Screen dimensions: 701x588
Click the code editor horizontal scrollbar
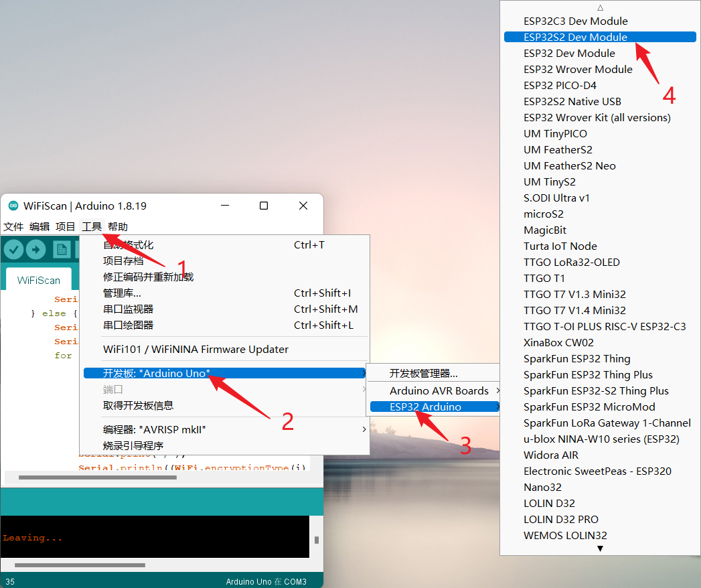98,477
